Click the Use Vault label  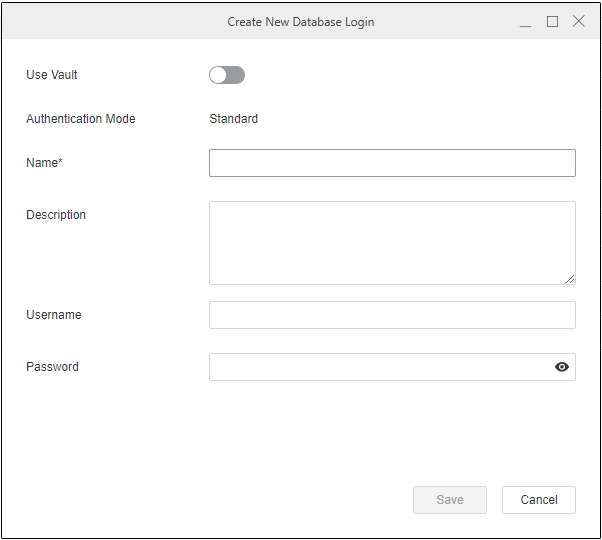52,75
